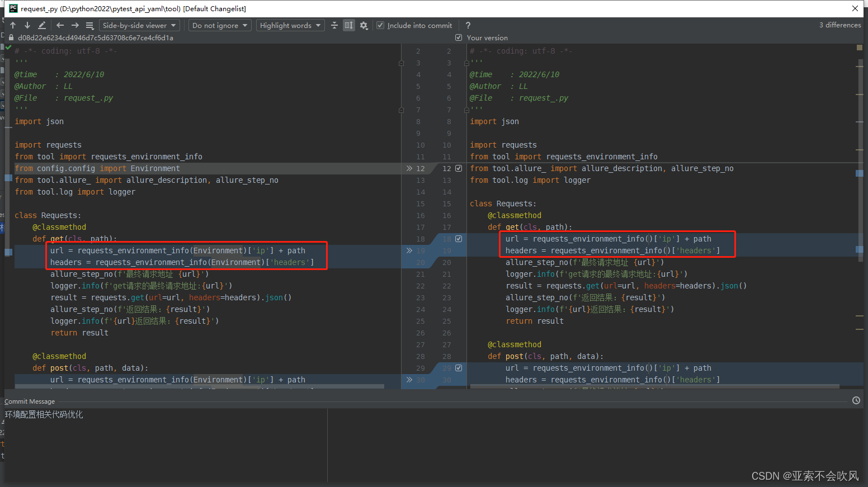Screen dimensions: 868x487
Task: Collapse docstring end fold marker in right pane
Action: coord(466,110)
